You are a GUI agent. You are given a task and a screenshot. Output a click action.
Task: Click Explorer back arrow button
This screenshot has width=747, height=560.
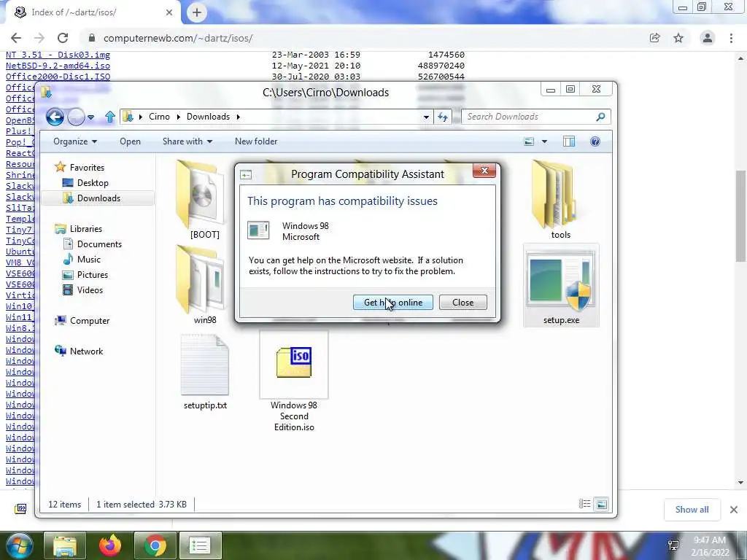pyautogui.click(x=55, y=117)
